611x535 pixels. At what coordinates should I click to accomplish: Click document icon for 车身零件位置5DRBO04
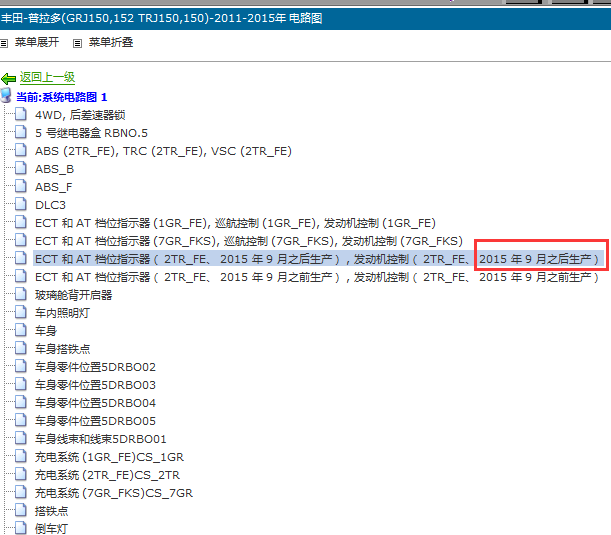point(21,402)
